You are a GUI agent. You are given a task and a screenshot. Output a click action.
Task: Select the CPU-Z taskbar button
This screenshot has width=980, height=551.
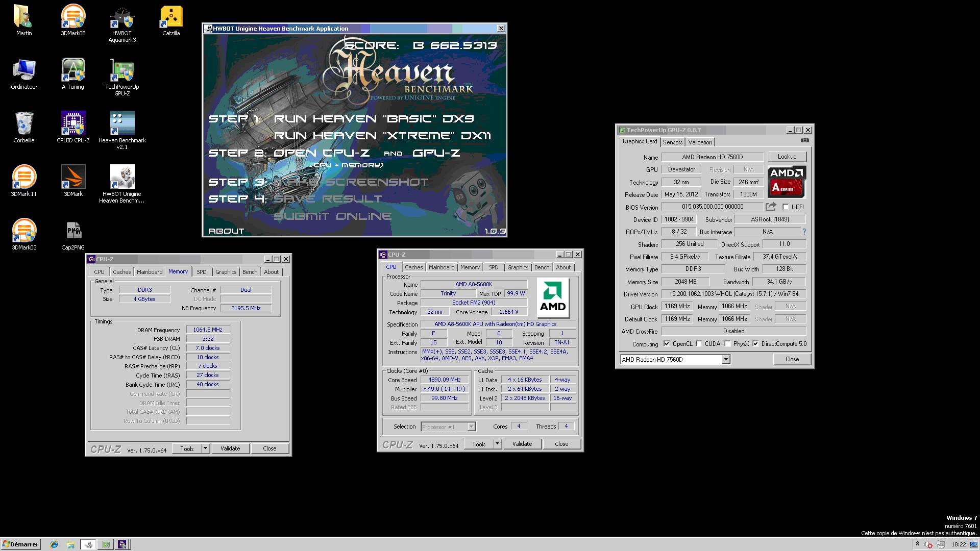pos(122,544)
